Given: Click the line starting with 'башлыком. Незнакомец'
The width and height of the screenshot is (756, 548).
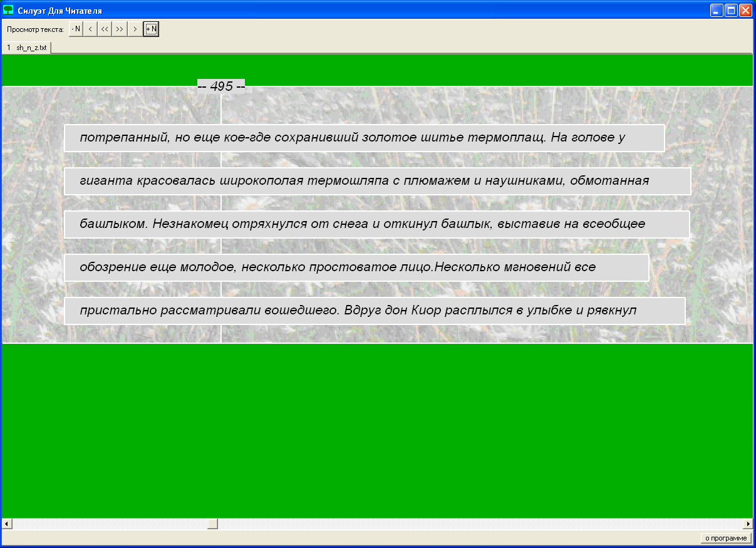Looking at the screenshot, I should tap(376, 224).
